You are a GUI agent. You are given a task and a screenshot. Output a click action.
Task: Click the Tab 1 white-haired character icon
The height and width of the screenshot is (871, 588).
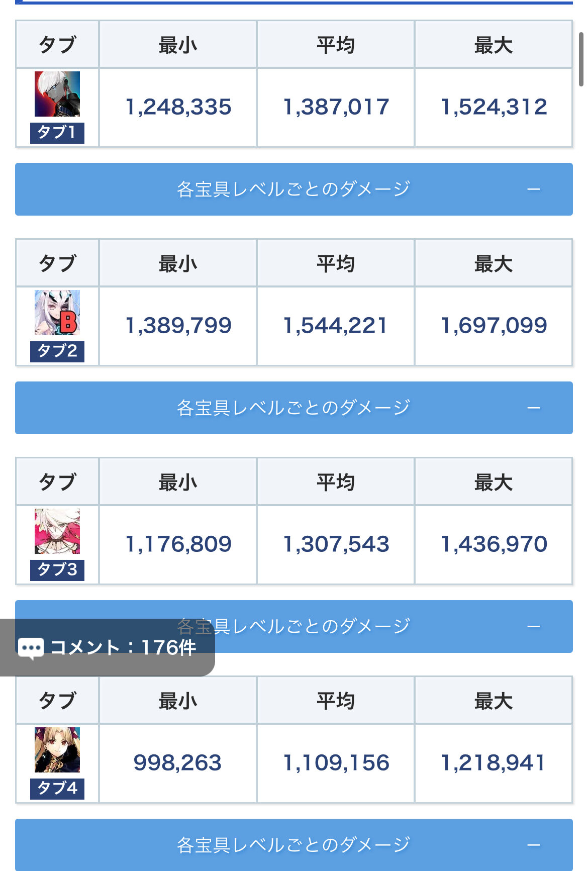click(57, 94)
